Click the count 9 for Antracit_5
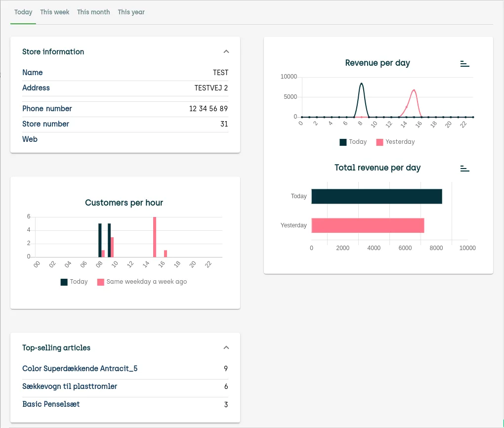504x428 pixels. click(226, 369)
